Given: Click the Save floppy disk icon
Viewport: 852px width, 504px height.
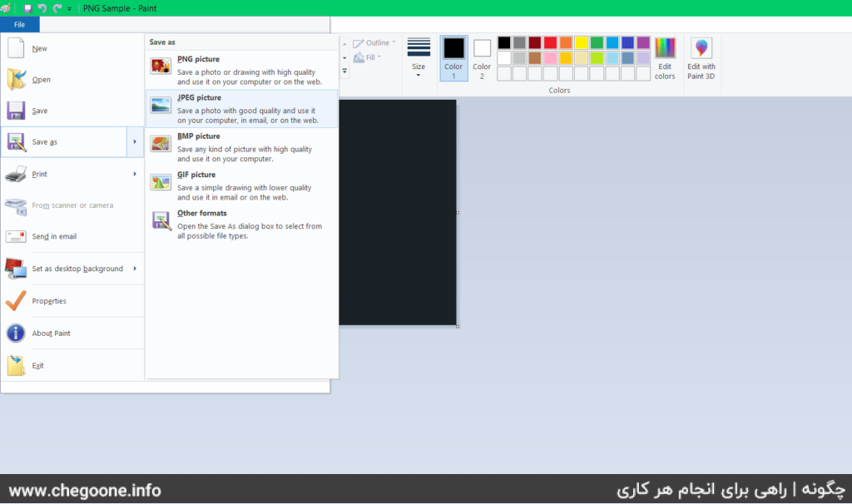Looking at the screenshot, I should [16, 111].
